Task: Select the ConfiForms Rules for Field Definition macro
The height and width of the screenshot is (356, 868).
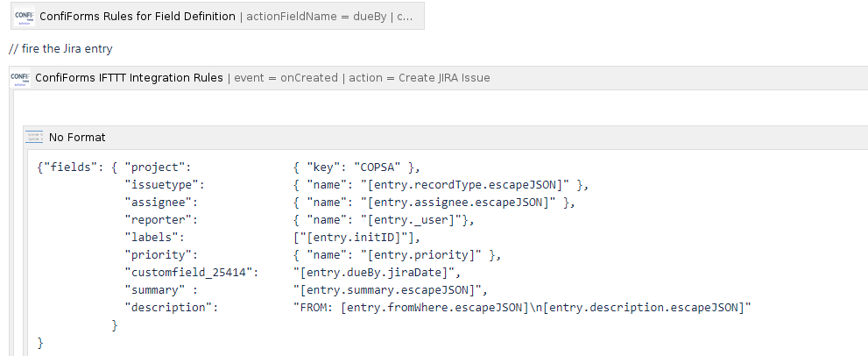Action: click(217, 16)
